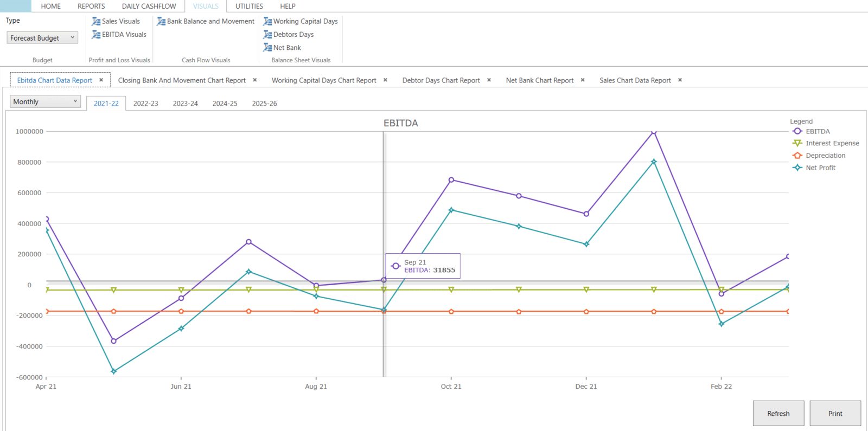Click the Oct 21 EBITDA data point
868x431 pixels.
click(x=451, y=180)
